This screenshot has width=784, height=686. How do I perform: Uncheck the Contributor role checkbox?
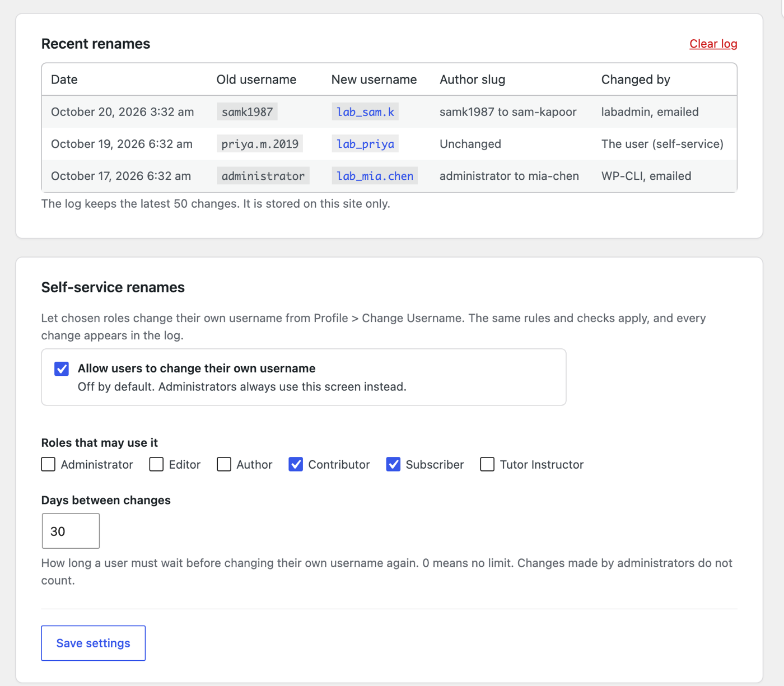[x=296, y=464]
